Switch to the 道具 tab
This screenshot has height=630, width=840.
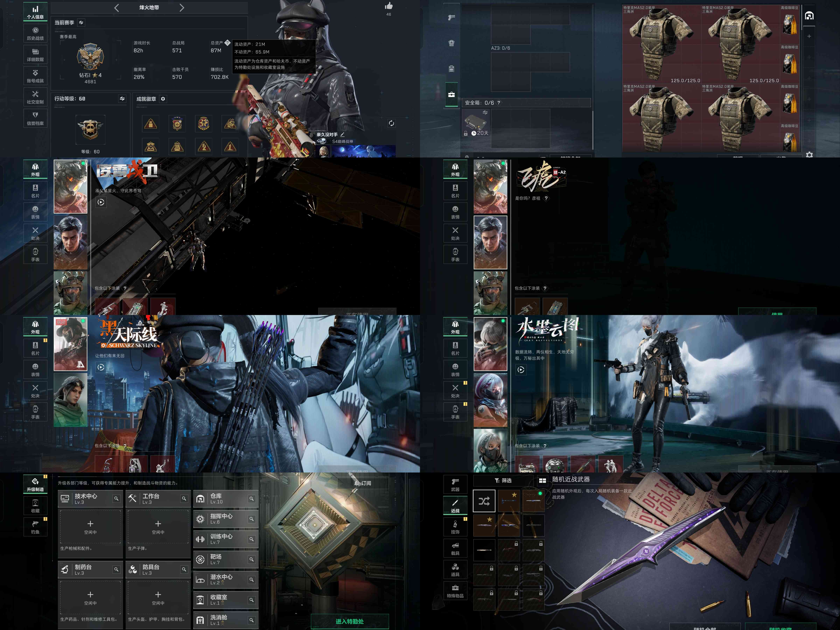pyautogui.click(x=455, y=570)
